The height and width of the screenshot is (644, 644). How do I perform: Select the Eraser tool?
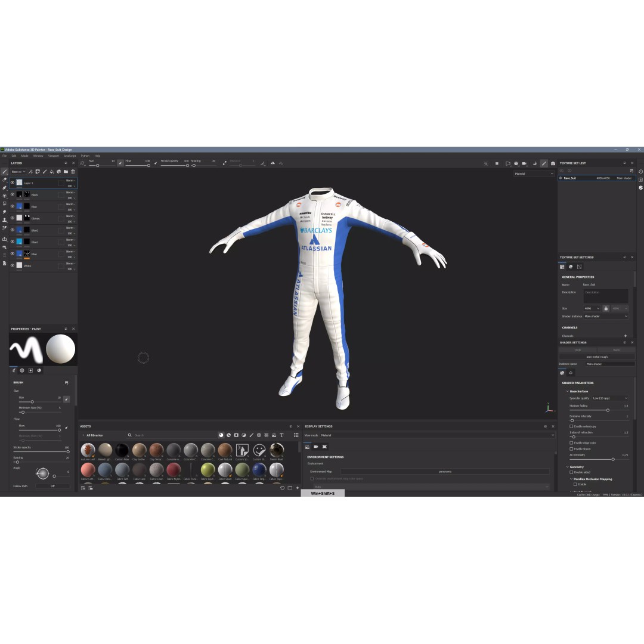click(5, 179)
